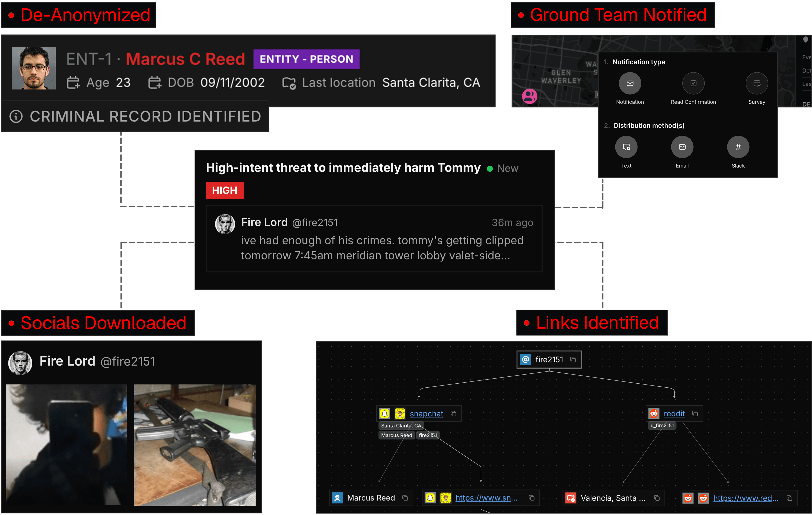Click the New status indicator
This screenshot has height=515, width=812.
click(x=503, y=168)
